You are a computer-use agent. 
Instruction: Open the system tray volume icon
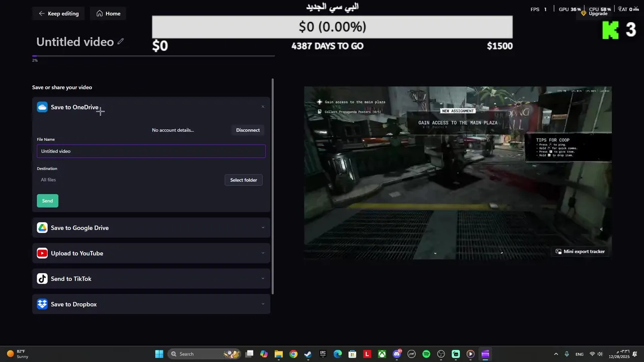(600, 354)
